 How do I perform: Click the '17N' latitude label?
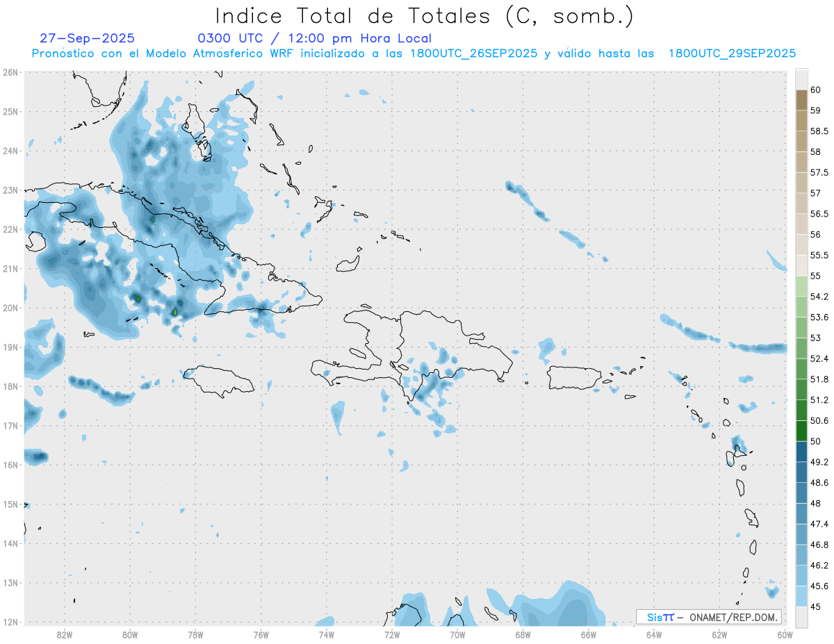click(x=10, y=425)
